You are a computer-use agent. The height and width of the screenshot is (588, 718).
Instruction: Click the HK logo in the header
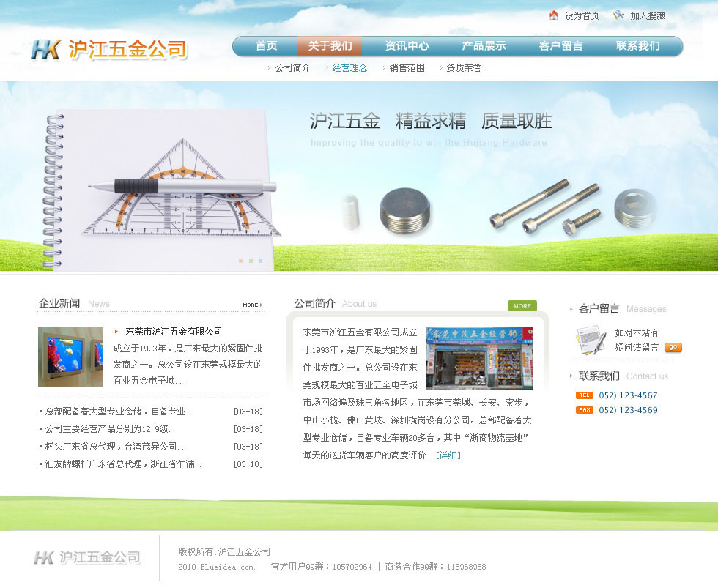pos(45,50)
